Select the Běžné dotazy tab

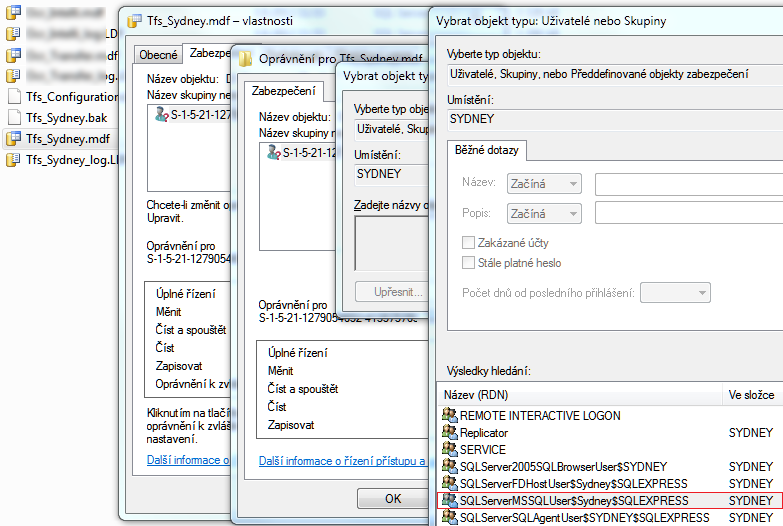487,150
